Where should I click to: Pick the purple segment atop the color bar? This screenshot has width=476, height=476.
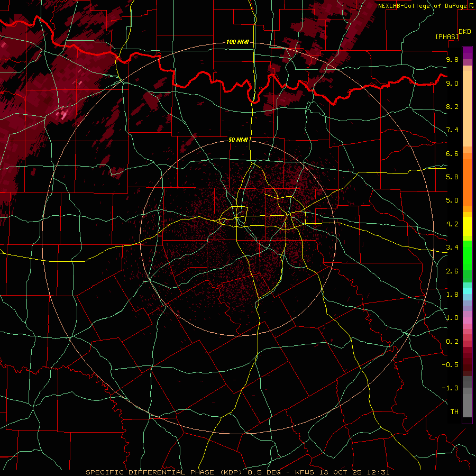(x=467, y=53)
